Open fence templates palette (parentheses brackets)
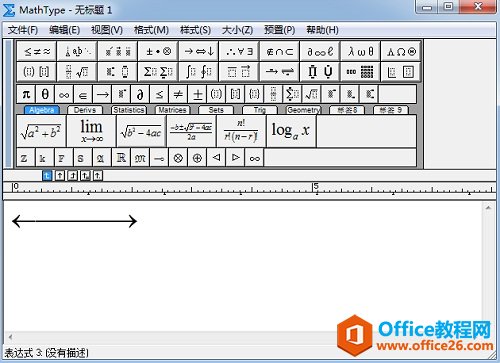This screenshot has width=500, height=363. [37, 72]
